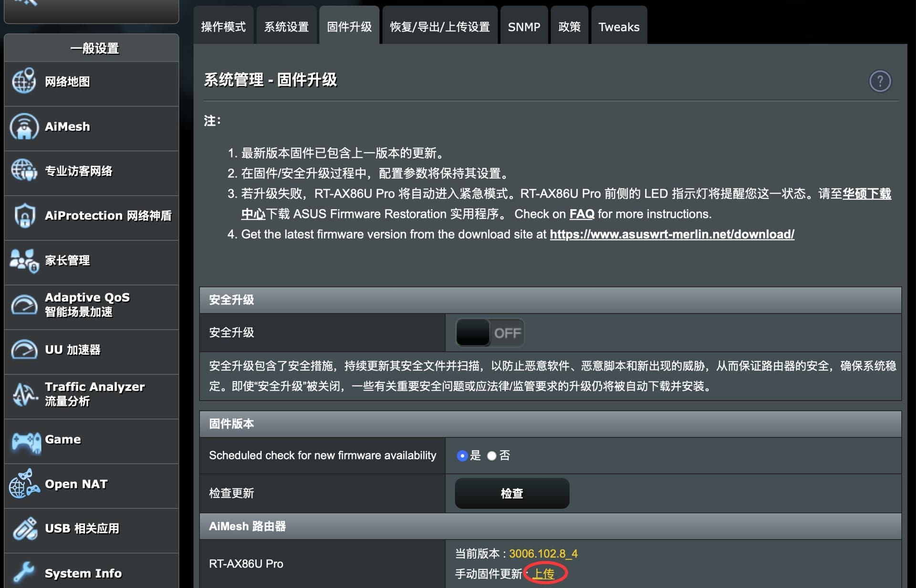The height and width of the screenshot is (588, 916).
Task: Open the FAQ link in notes
Action: pos(582,214)
